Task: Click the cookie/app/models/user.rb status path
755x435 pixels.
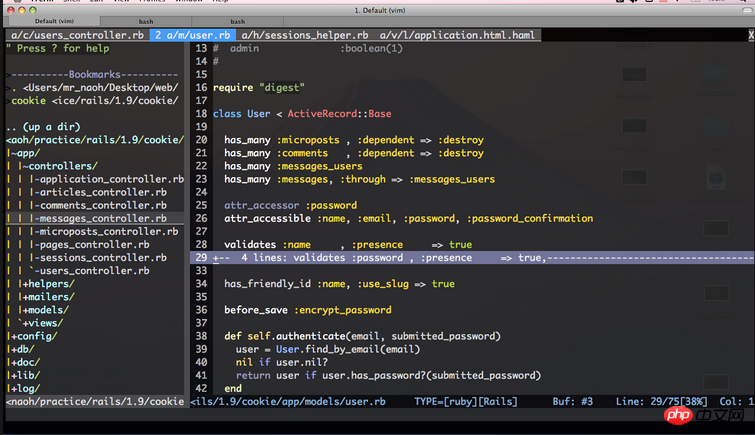Action: [288, 402]
